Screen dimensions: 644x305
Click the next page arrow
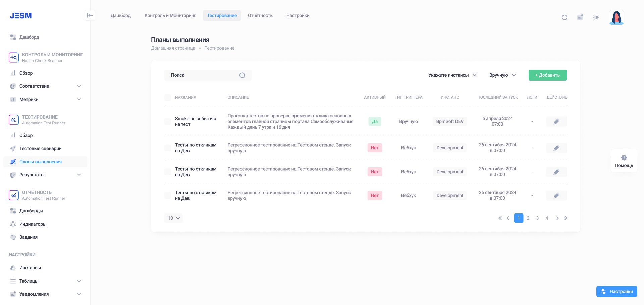557,218
